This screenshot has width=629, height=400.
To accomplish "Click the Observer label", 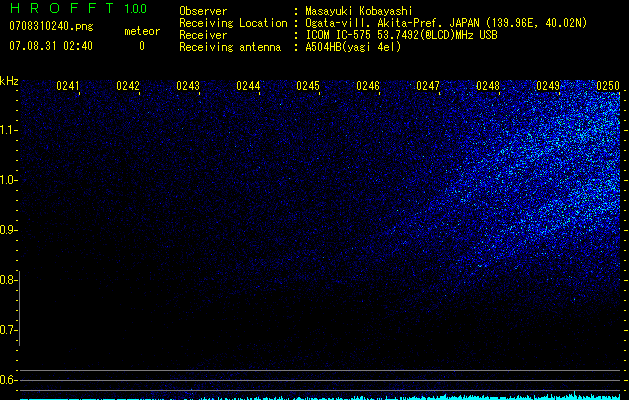I will [x=203, y=11].
